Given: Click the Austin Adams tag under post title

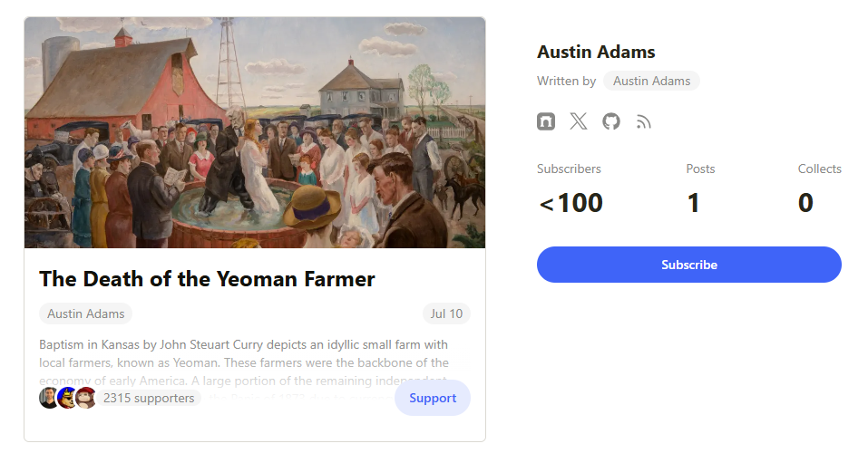Looking at the screenshot, I should coord(86,313).
